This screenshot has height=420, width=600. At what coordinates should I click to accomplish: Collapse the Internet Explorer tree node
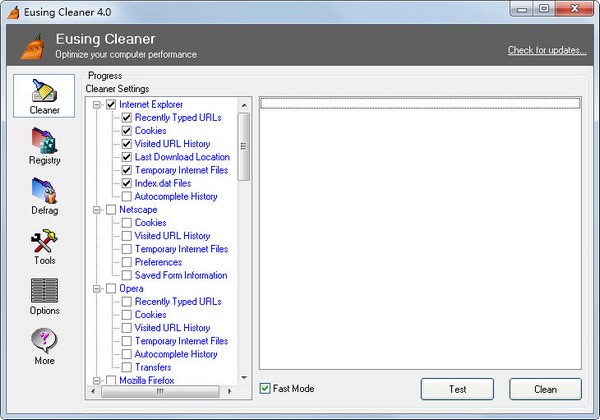coord(96,104)
